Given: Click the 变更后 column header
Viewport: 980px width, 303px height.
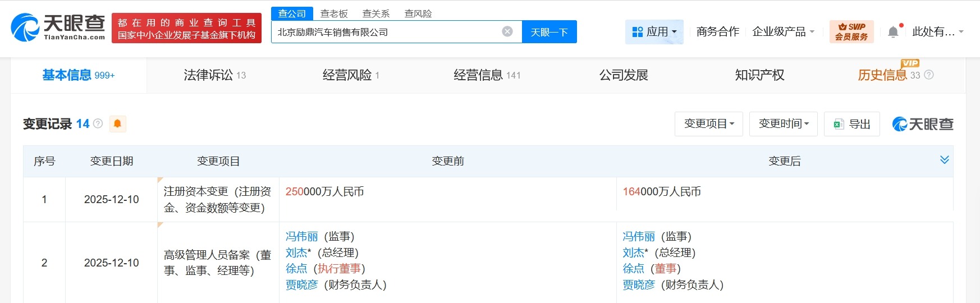Looking at the screenshot, I should coord(785,161).
